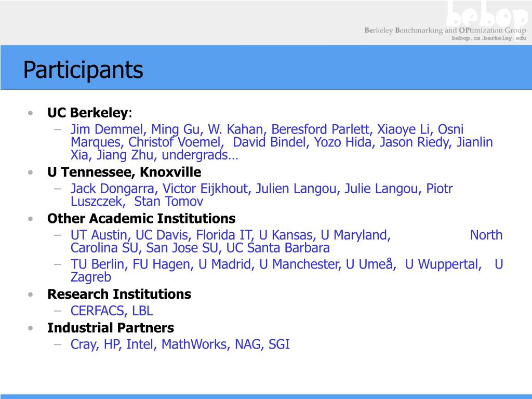Click the partner "HP"

coord(111,344)
